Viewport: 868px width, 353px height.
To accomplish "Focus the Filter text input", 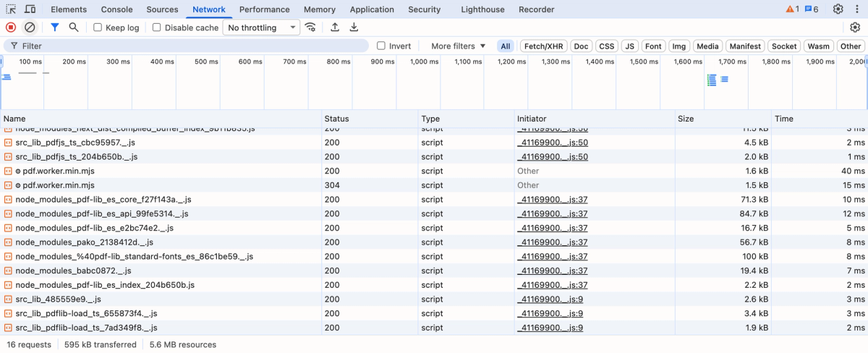I will point(186,46).
